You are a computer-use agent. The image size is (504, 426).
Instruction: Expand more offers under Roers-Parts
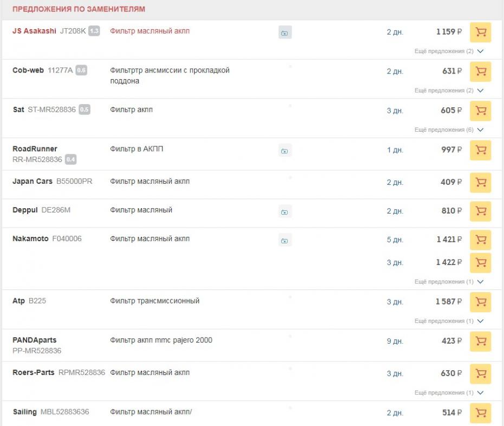(x=449, y=393)
